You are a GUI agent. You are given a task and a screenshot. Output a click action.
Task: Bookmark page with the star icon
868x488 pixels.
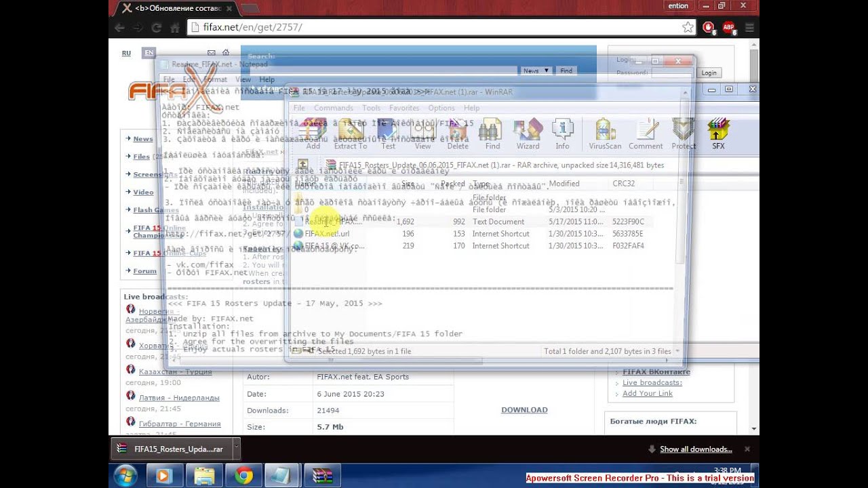[x=688, y=28]
